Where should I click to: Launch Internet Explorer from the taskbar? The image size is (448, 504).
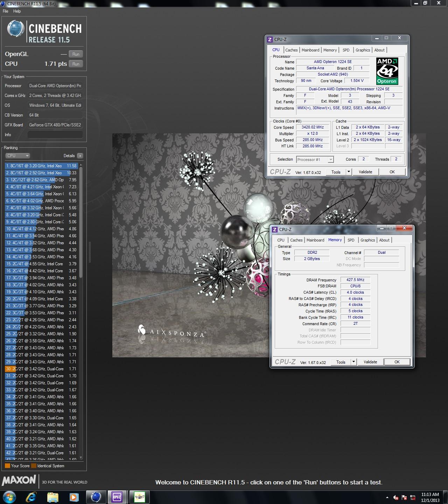pyautogui.click(x=31, y=497)
